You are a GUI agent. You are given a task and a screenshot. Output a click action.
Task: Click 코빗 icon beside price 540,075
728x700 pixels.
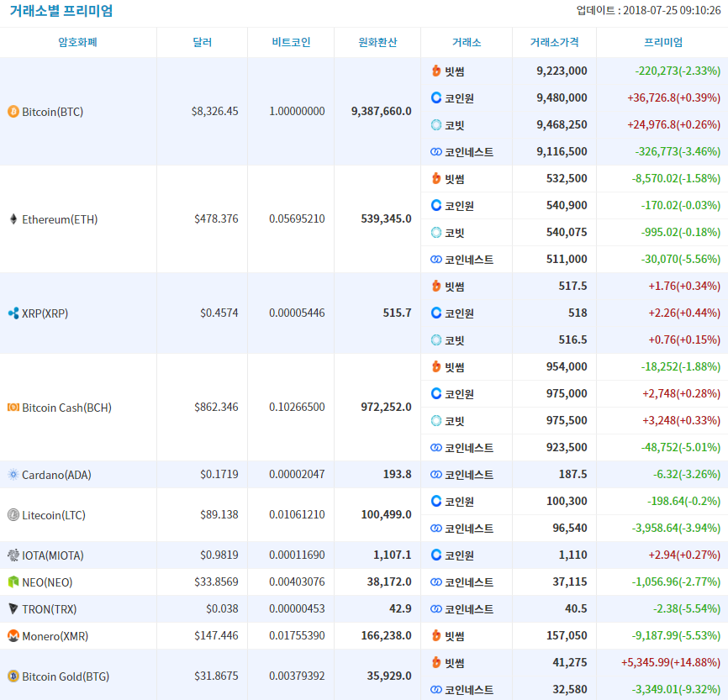[436, 232]
